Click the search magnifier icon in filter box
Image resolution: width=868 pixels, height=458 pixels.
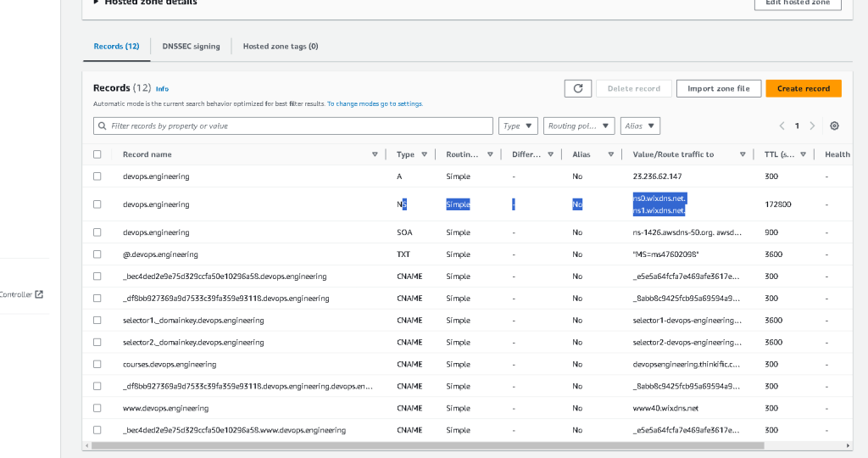(103, 126)
